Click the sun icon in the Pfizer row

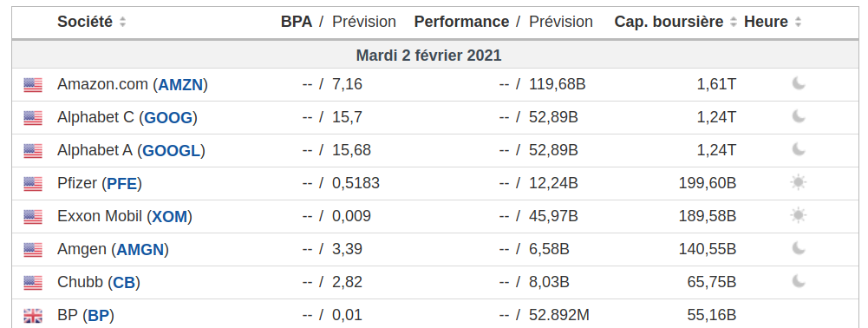(x=799, y=182)
